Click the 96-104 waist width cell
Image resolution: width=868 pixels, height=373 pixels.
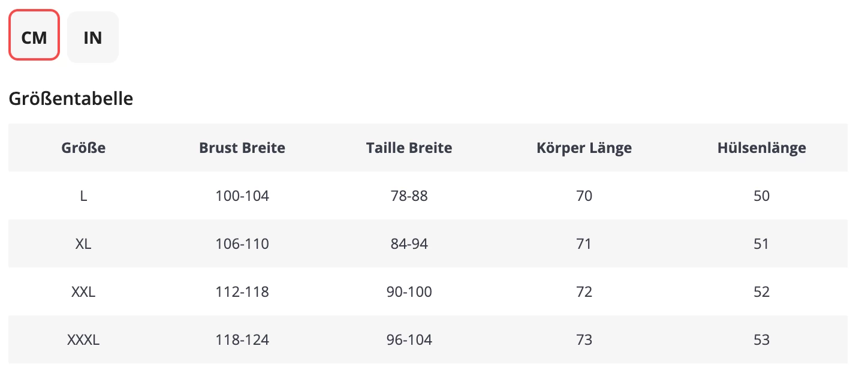tap(409, 340)
